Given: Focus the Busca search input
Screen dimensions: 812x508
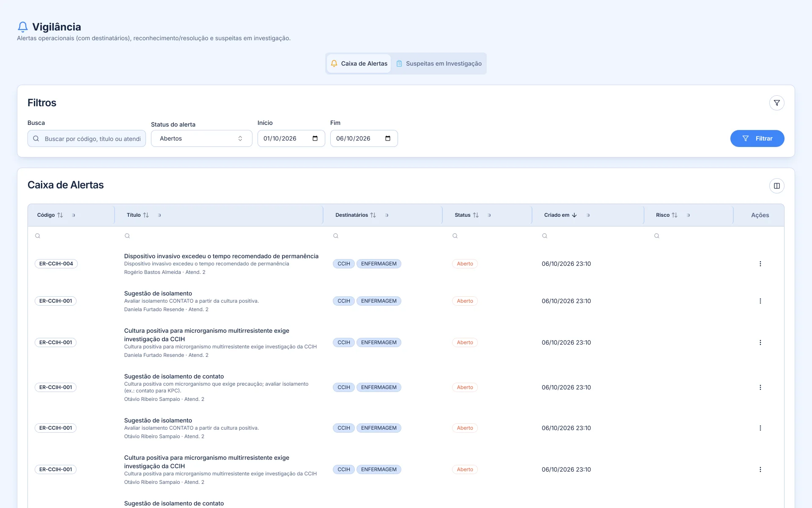Looking at the screenshot, I should (87, 138).
